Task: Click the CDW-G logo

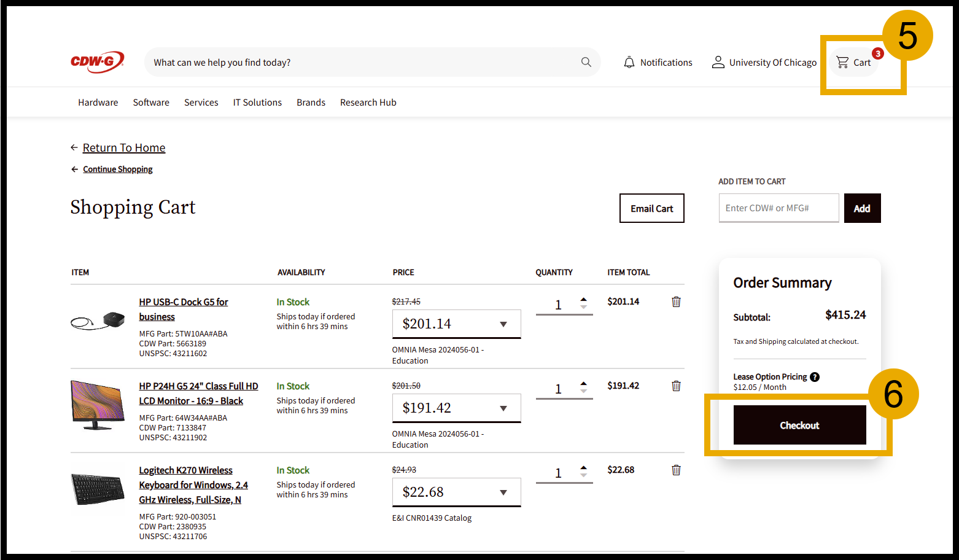Action: click(97, 62)
